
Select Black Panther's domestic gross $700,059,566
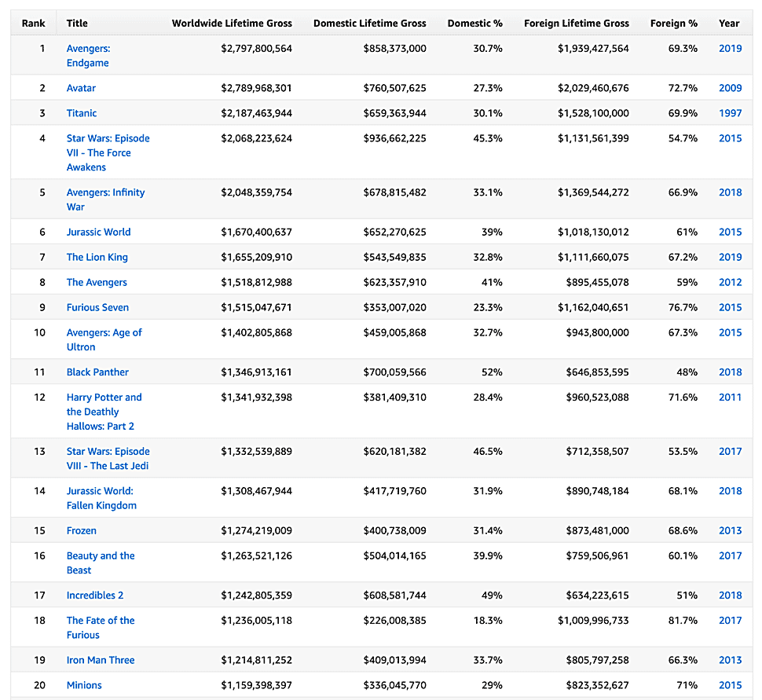pos(394,372)
